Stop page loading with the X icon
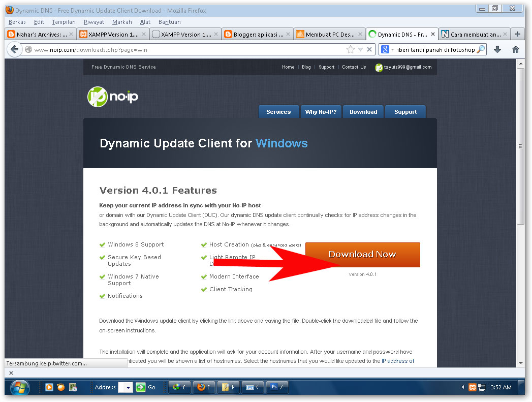The width and height of the screenshot is (532, 402). (369, 49)
